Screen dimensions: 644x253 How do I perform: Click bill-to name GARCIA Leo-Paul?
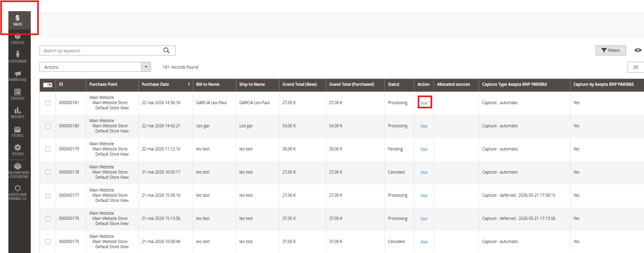(x=211, y=103)
